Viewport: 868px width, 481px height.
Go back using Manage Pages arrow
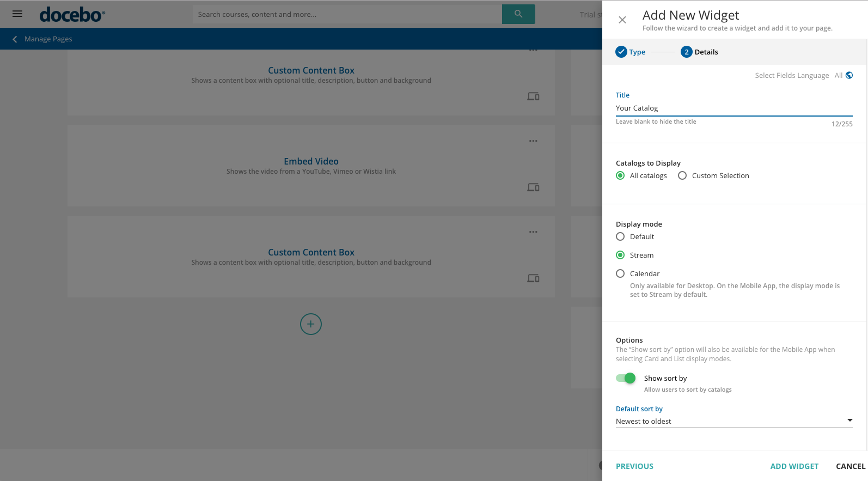(x=15, y=39)
